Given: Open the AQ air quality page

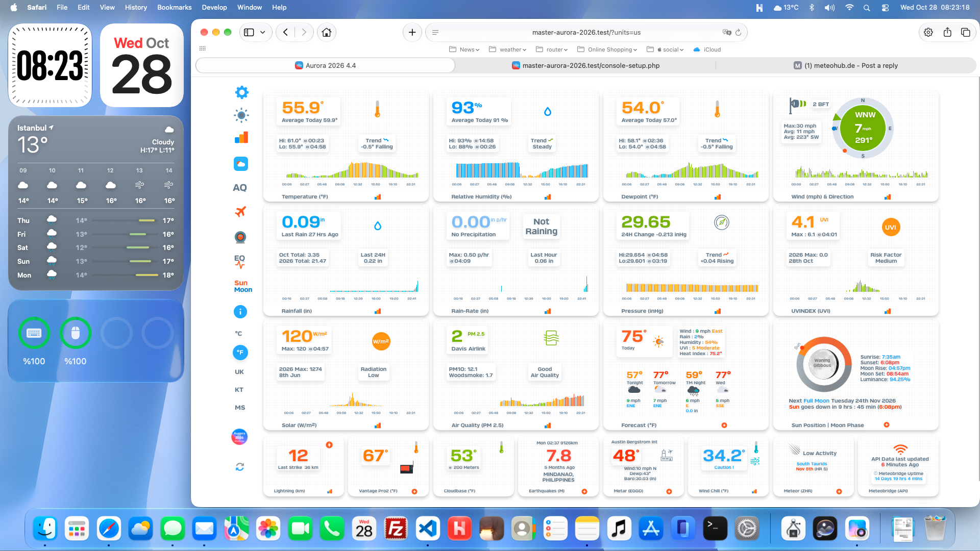Looking at the screenshot, I should point(240,188).
